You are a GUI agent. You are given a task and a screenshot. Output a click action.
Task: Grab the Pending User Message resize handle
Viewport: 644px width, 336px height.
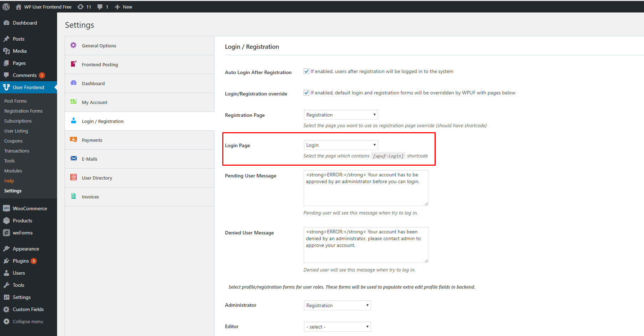coord(426,203)
